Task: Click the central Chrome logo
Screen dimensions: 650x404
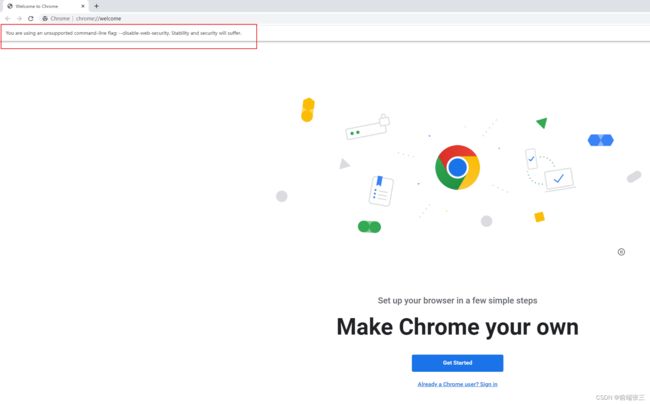Action: coord(457,167)
